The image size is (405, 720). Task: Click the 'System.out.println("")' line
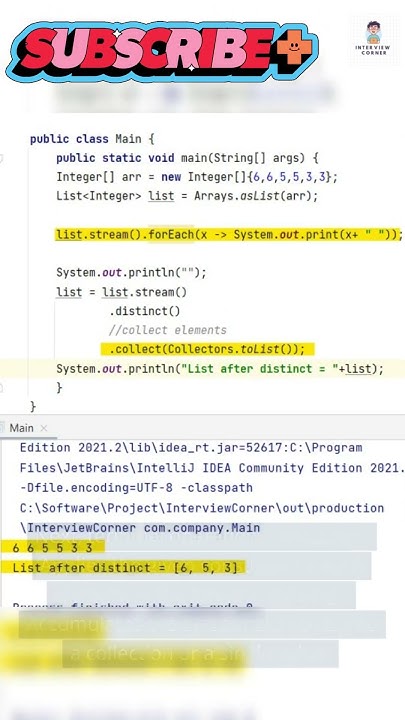click(x=131, y=273)
